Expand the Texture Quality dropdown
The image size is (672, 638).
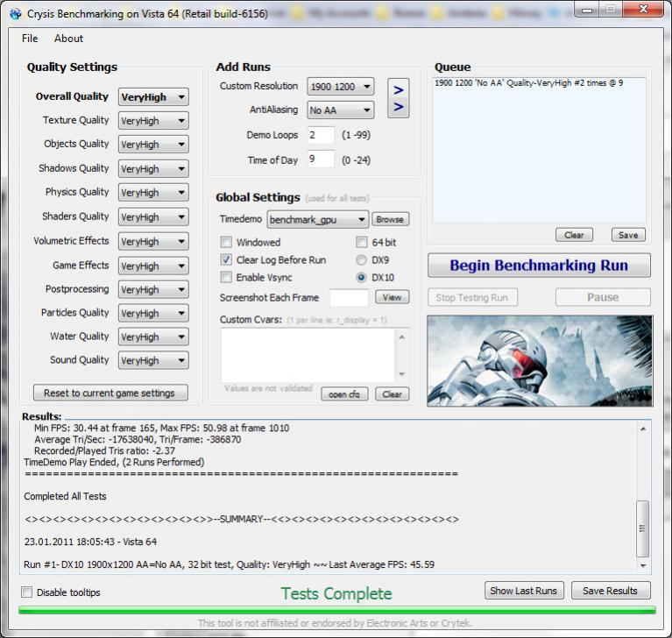point(153,120)
